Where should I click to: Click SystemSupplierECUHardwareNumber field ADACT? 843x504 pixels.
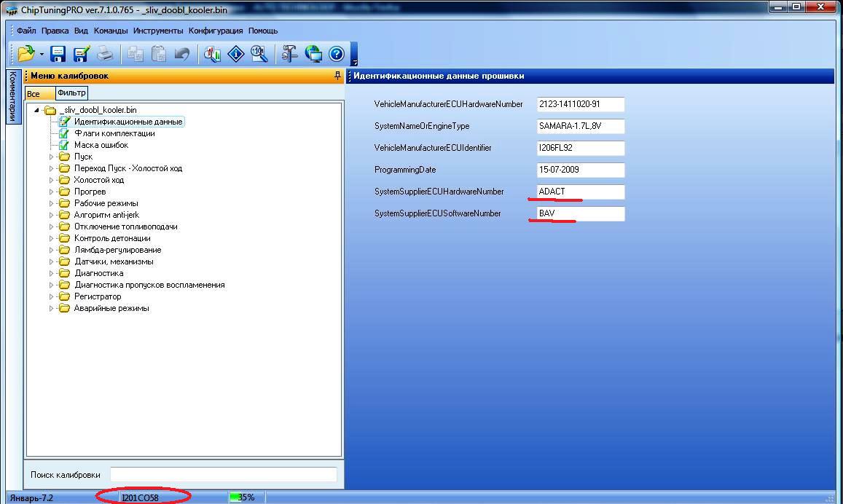[x=581, y=192]
